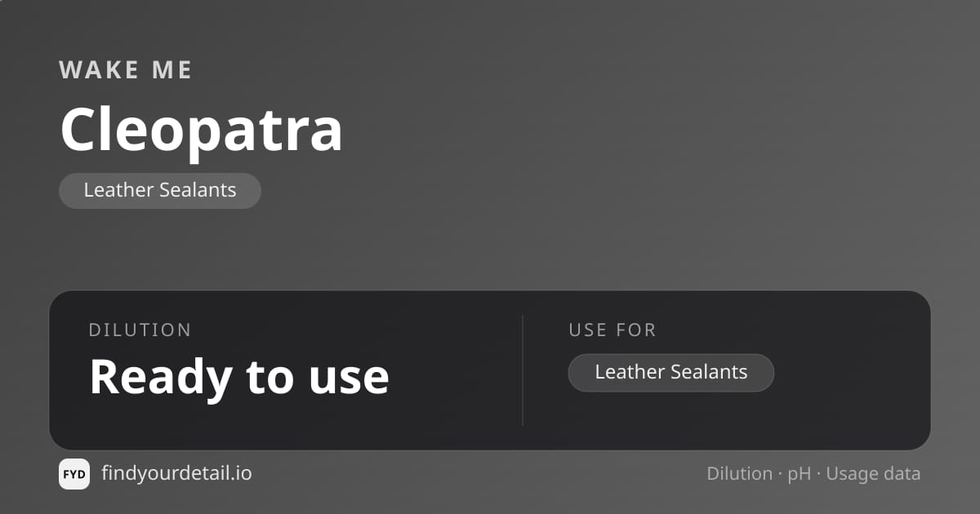Select the Leather Sealants tag under Cleopatra
Screen dimensions: 980x514
[160, 191]
